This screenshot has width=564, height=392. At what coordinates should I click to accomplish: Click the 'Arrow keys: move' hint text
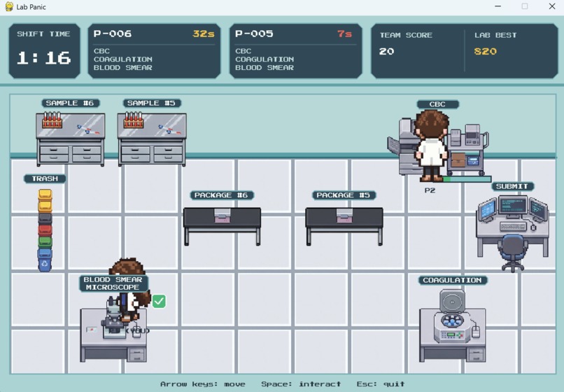tap(203, 384)
